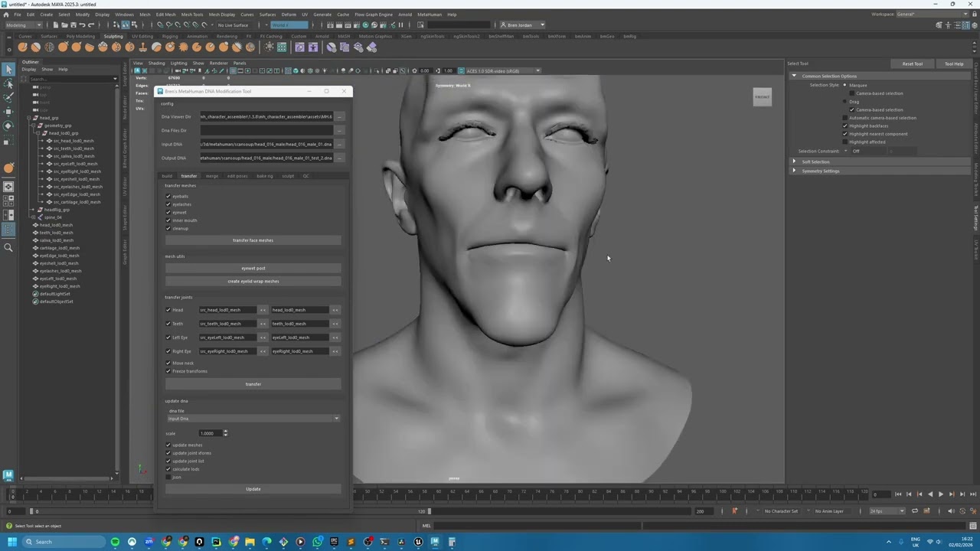
Task: Expand the spine_04 tree node
Action: click(34, 217)
